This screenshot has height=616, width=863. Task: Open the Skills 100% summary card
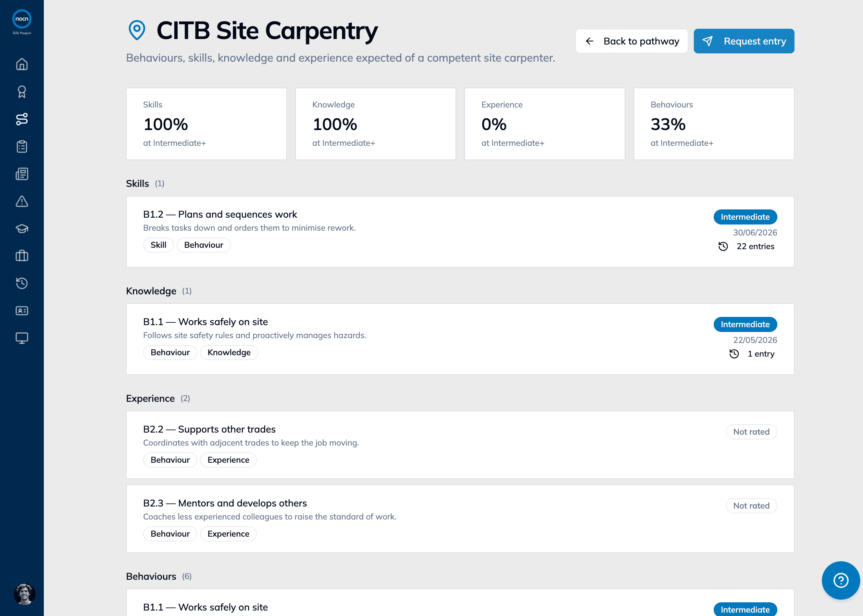coord(207,124)
